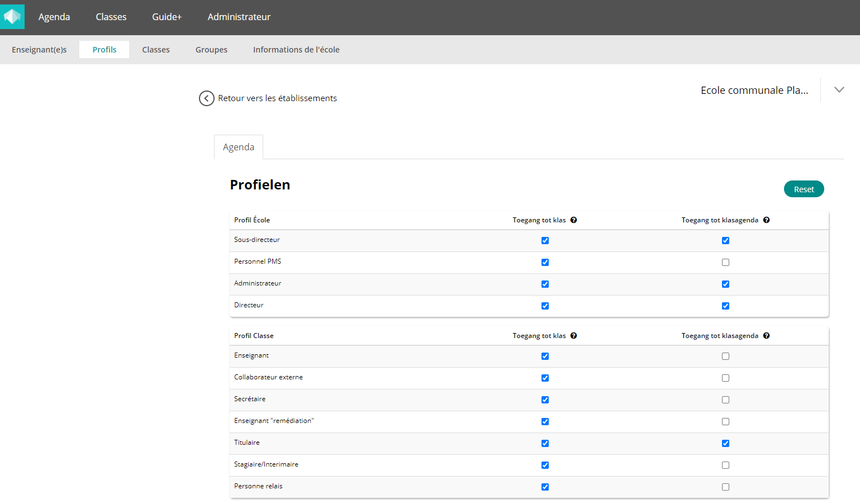Enable klasagenda access for Enseignant
Screen dimensions: 860x504
pos(725,356)
